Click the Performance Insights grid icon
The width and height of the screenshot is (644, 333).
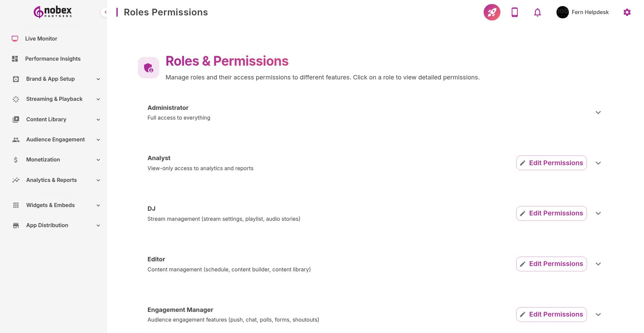click(x=15, y=59)
